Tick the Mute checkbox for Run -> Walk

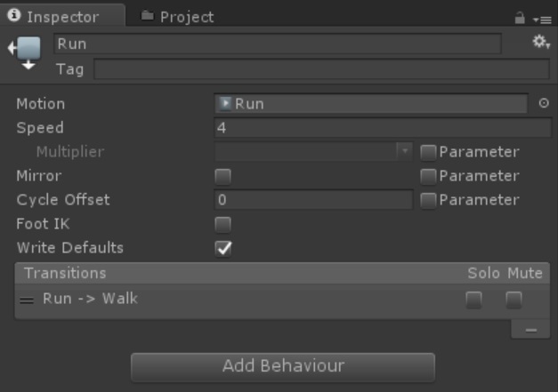(x=514, y=300)
